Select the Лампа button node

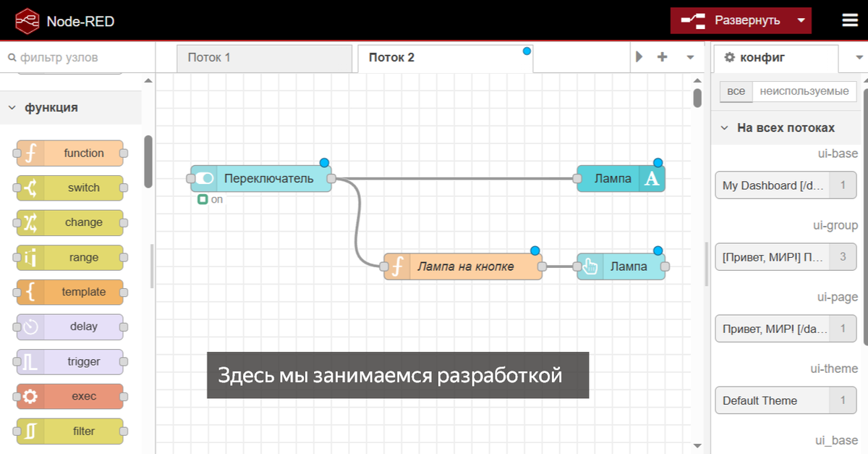(x=621, y=266)
